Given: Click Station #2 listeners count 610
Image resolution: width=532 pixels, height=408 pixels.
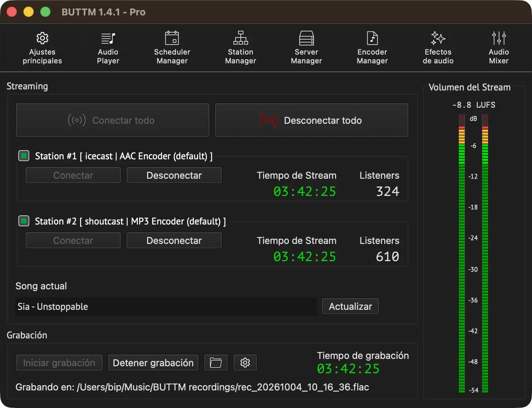Looking at the screenshot, I should coord(388,257).
